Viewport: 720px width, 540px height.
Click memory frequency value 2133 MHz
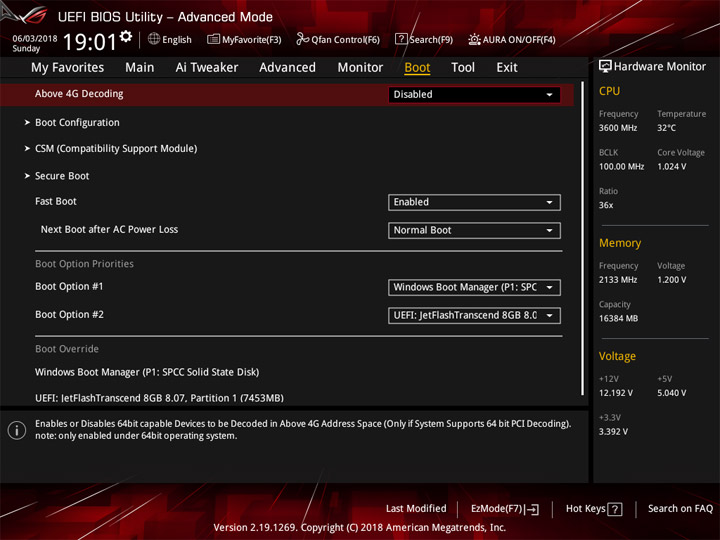click(x=618, y=280)
